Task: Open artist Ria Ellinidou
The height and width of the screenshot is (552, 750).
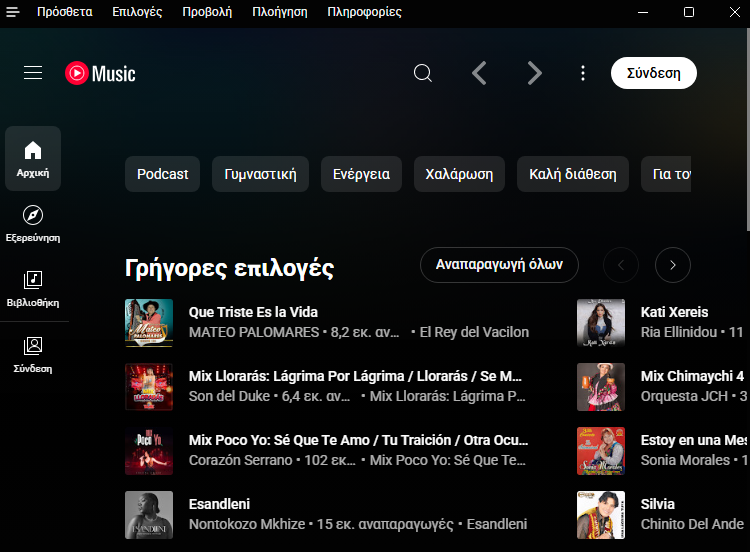Action: 679,332
